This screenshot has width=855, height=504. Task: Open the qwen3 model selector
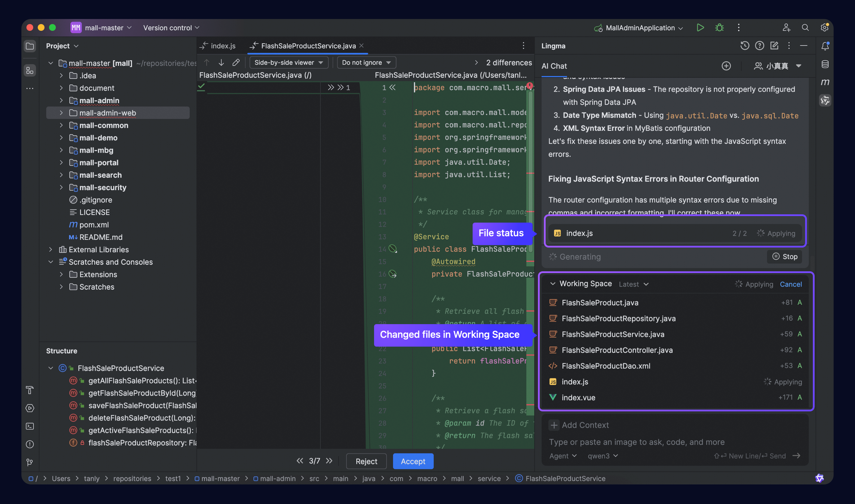(x=603, y=456)
